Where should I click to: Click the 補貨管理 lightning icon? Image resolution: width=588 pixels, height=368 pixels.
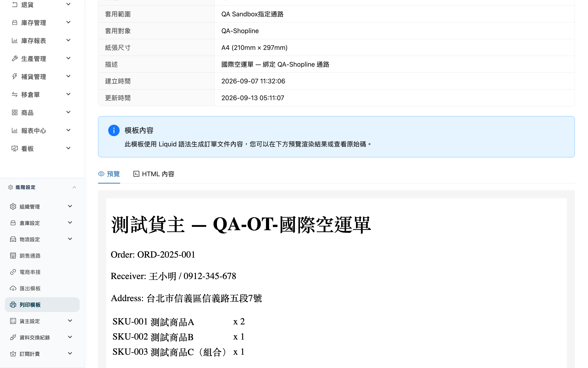(14, 76)
